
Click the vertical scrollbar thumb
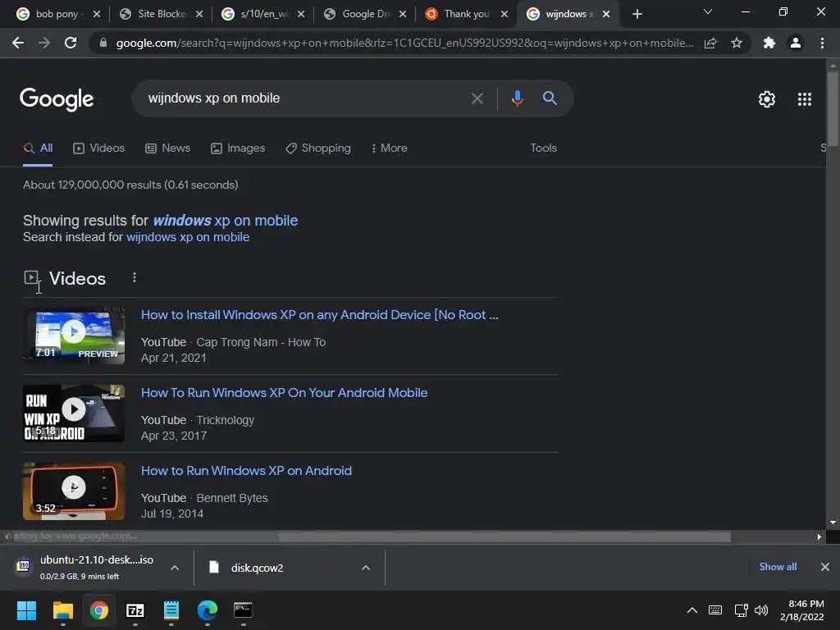click(x=833, y=108)
